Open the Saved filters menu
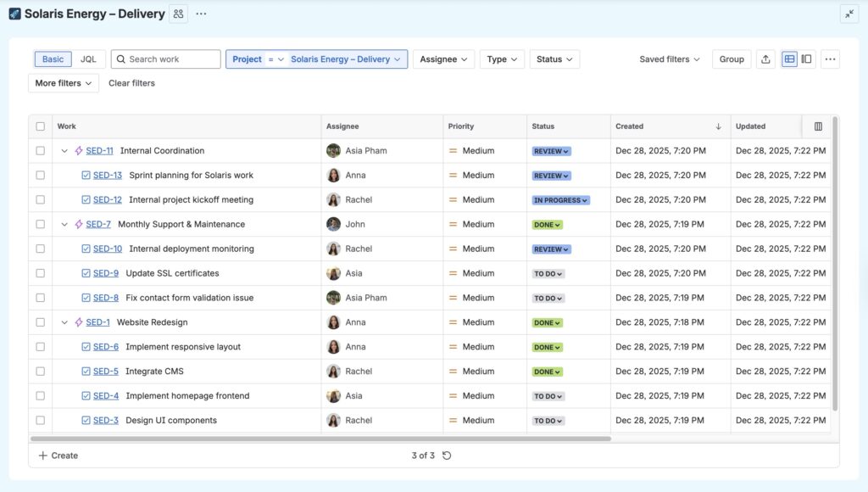The height and width of the screenshot is (492, 868). point(669,59)
